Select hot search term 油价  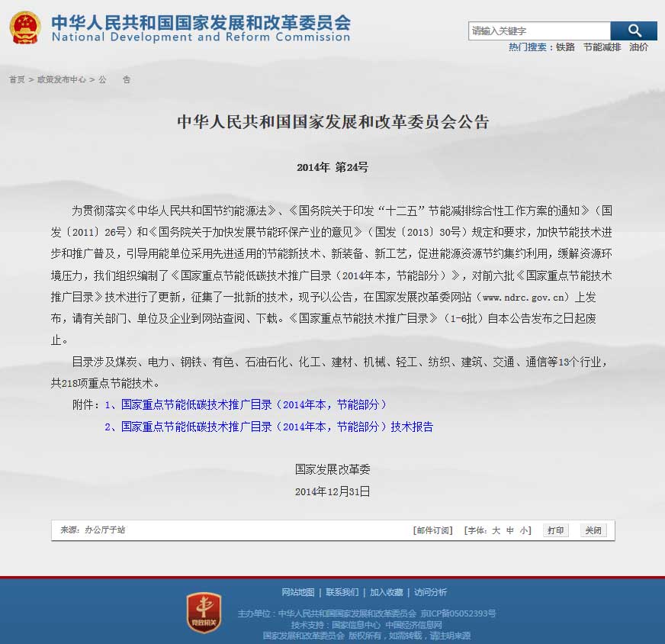(x=638, y=47)
